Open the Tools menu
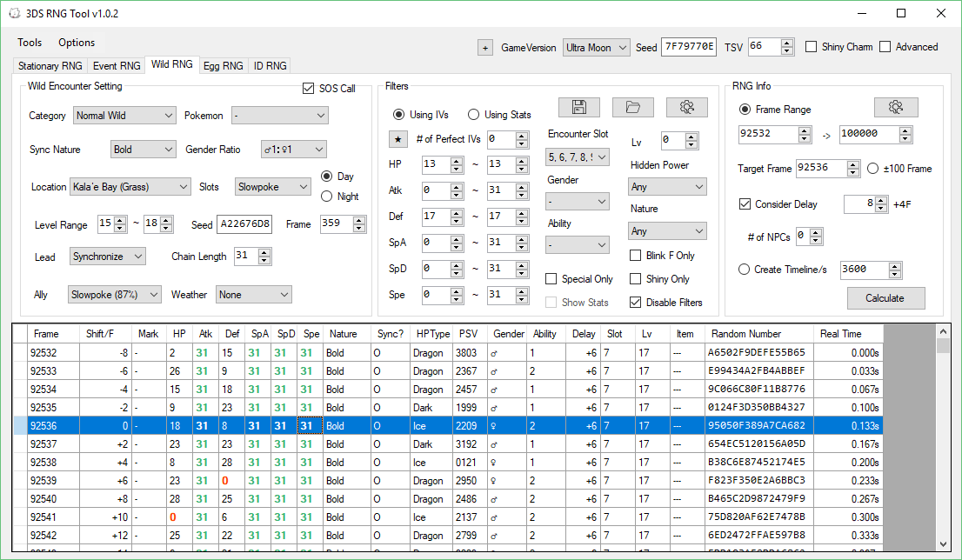 (30, 43)
